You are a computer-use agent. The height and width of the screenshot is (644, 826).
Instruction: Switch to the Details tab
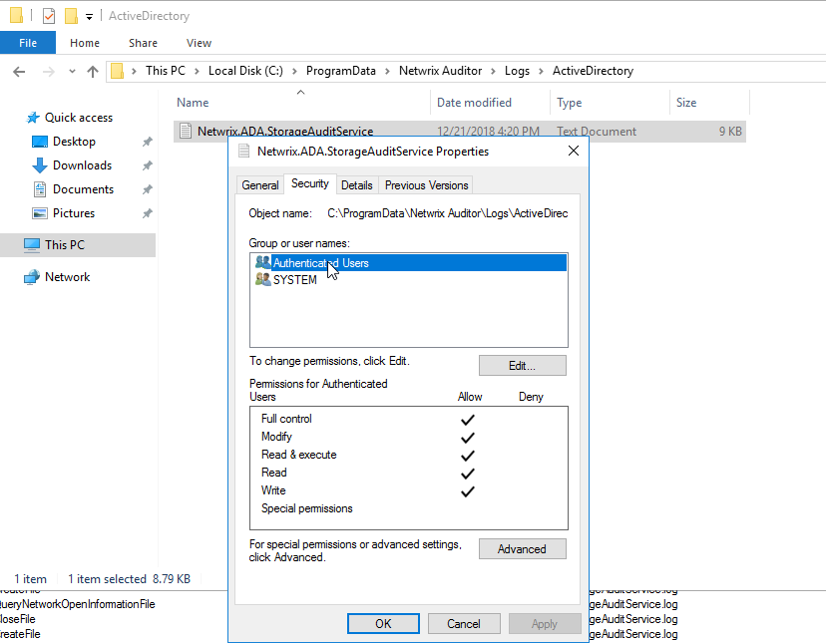pos(356,185)
